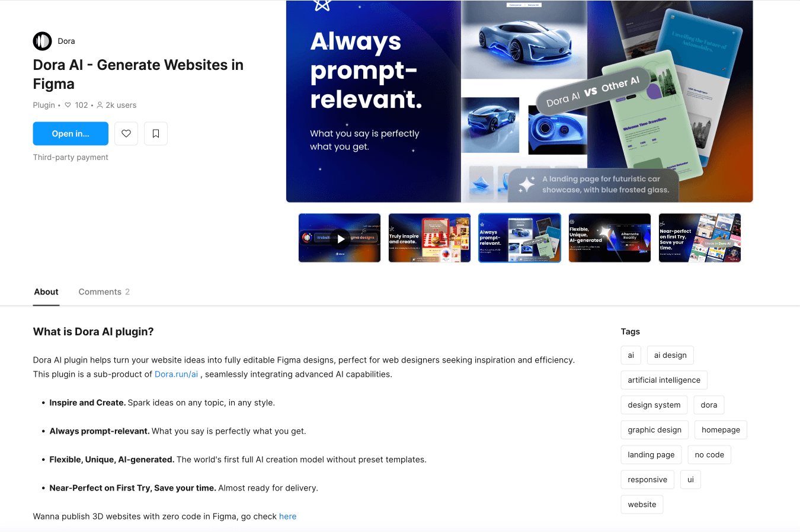Image resolution: width=800 pixels, height=532 pixels.
Task: Save the plugin with the bookmark icon
Action: tap(156, 134)
